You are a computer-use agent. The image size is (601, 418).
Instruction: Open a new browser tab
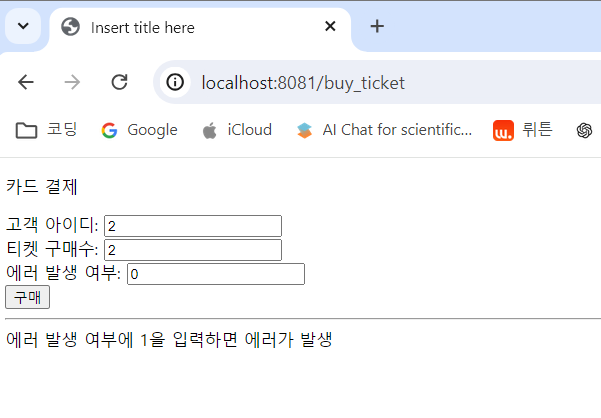(377, 26)
